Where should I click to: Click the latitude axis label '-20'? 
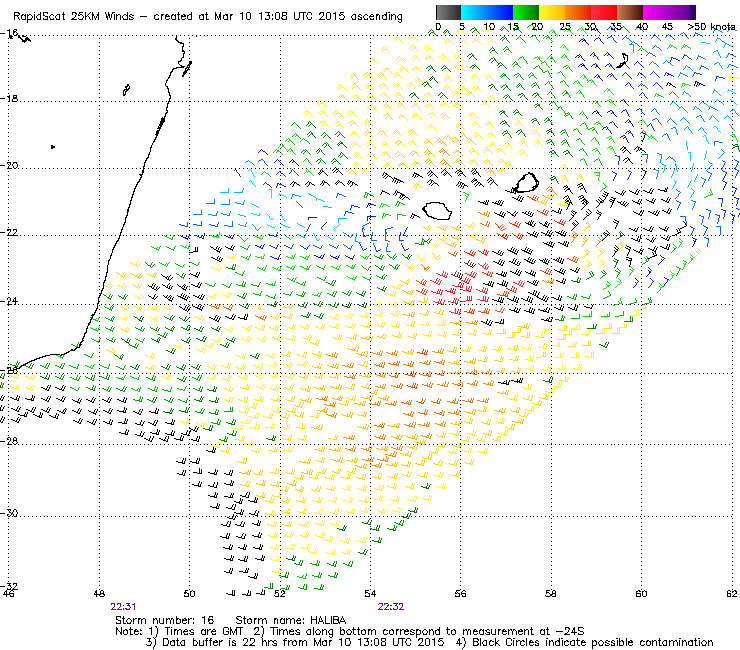tap(9, 166)
